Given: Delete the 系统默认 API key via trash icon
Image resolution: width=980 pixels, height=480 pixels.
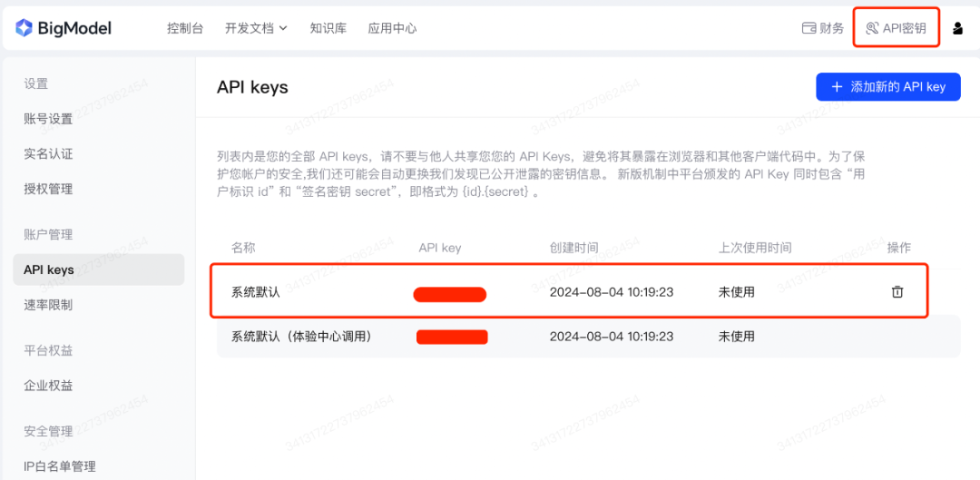Looking at the screenshot, I should point(897,291).
